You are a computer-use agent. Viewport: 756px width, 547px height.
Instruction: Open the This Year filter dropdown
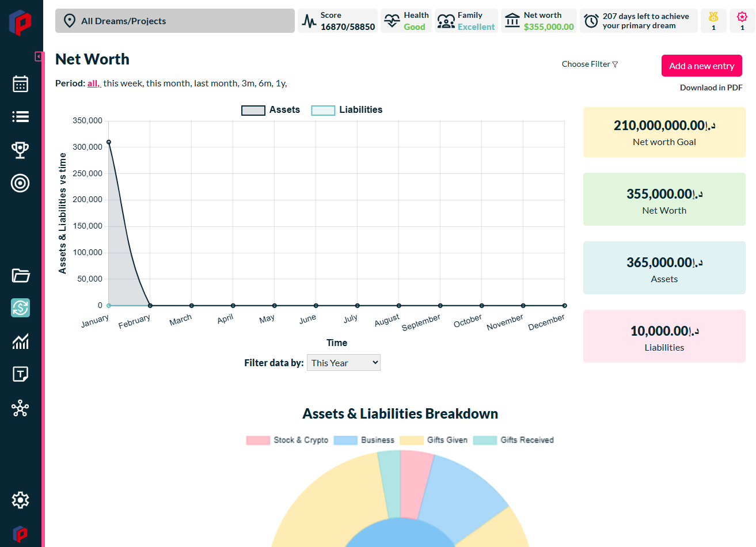[x=344, y=363]
